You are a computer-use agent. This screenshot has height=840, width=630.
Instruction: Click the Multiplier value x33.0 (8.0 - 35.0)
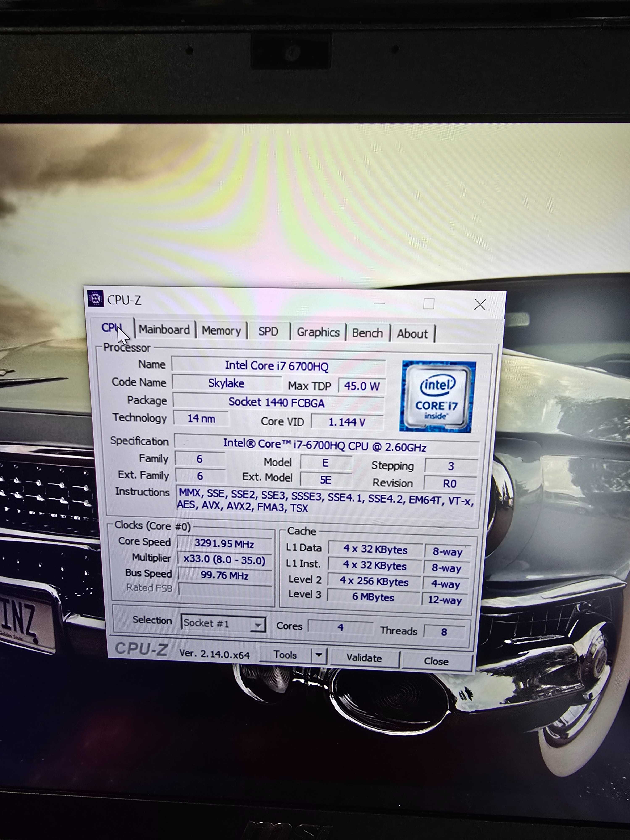click(x=225, y=560)
